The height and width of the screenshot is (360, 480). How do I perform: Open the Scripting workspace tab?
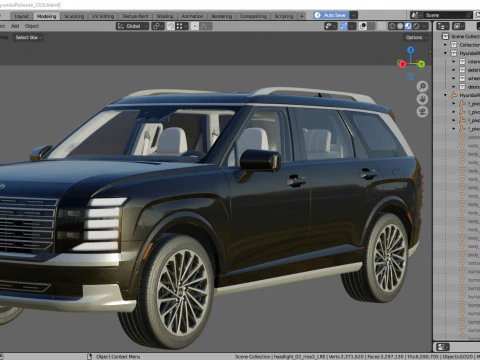tap(284, 16)
